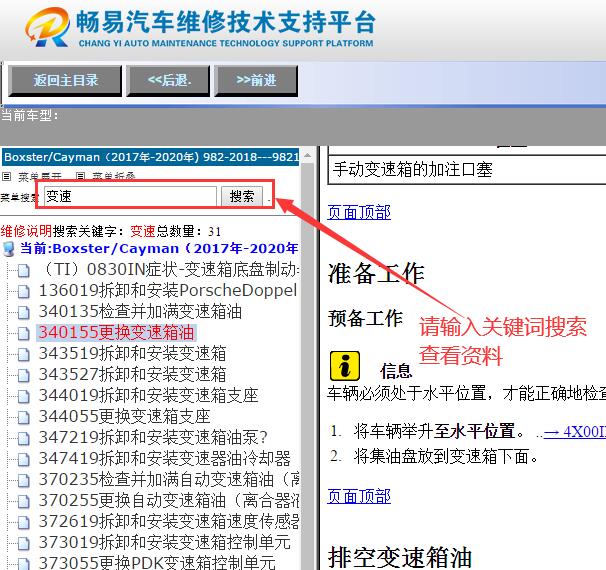Click the document icon beside 347419
Screen dimensions: 606x570
24,459
